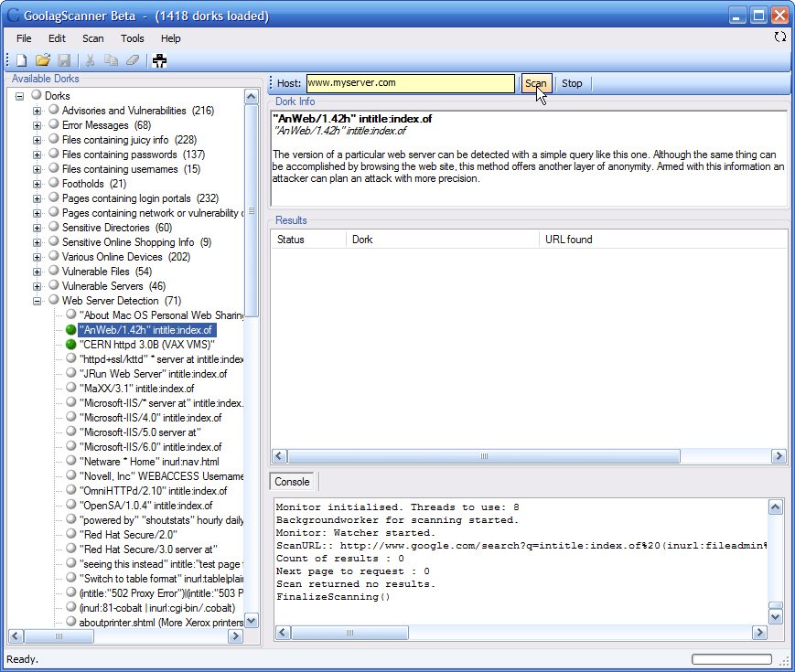Toggle circle for Error Messages category
Viewport: 795px width, 672px height.
(54, 124)
